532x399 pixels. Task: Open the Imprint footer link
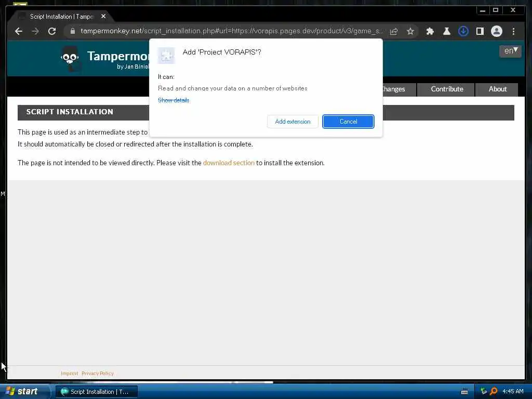[x=69, y=374]
